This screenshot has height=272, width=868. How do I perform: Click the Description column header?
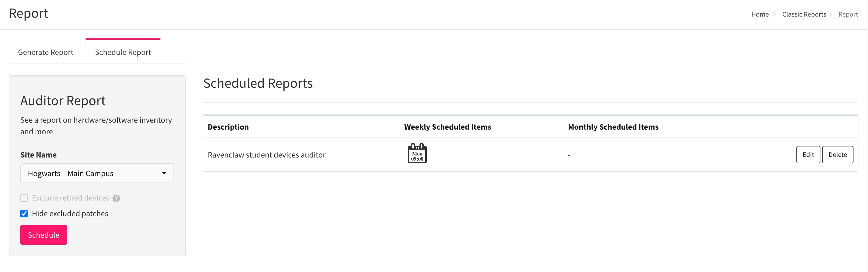228,127
